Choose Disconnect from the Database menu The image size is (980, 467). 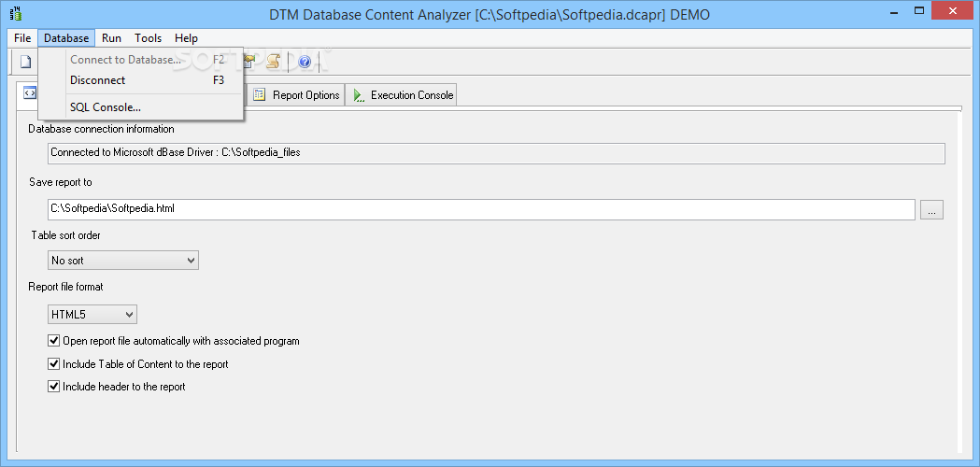(x=141, y=80)
